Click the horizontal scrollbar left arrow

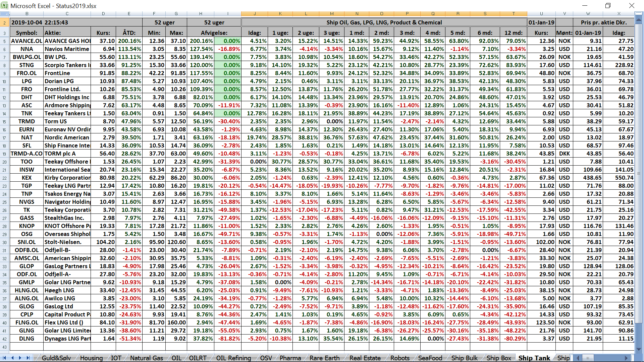click(578, 358)
